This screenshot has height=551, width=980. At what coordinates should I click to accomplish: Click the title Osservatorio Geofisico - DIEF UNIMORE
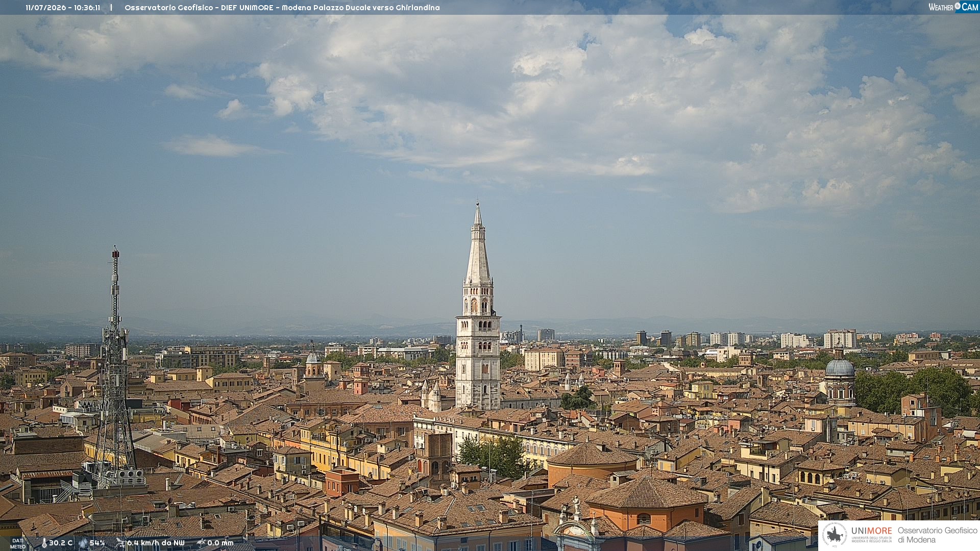tap(199, 8)
